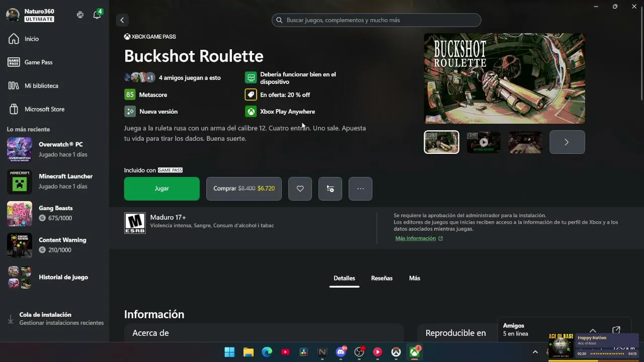This screenshot has height=362, width=644.
Task: Pop out the Amigos panel
Action: tap(616, 330)
